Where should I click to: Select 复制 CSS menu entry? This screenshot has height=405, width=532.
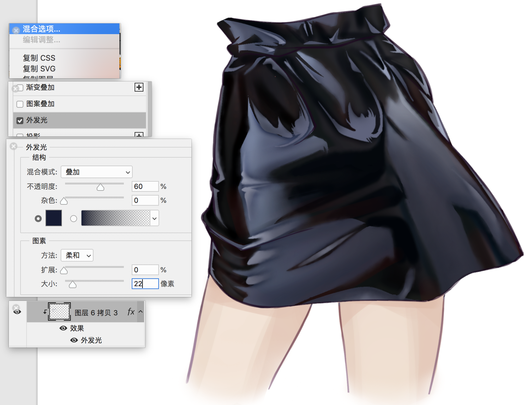pos(39,58)
